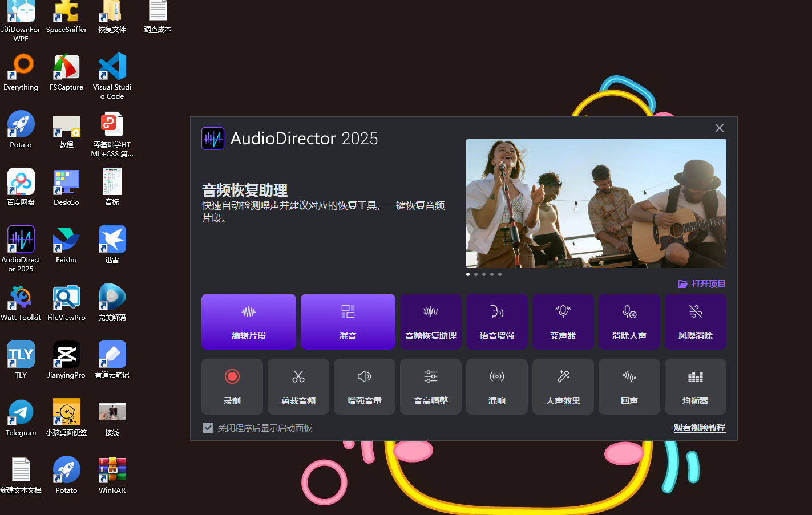Image resolution: width=812 pixels, height=515 pixels.
Task: Select the WinRAR desktop icon
Action: [x=112, y=475]
